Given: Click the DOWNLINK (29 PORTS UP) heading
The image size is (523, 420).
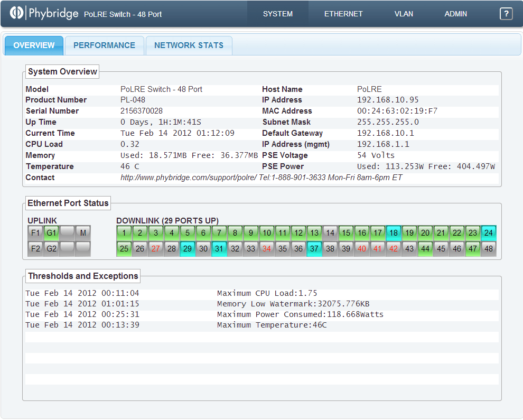Looking at the screenshot, I should (x=167, y=220).
